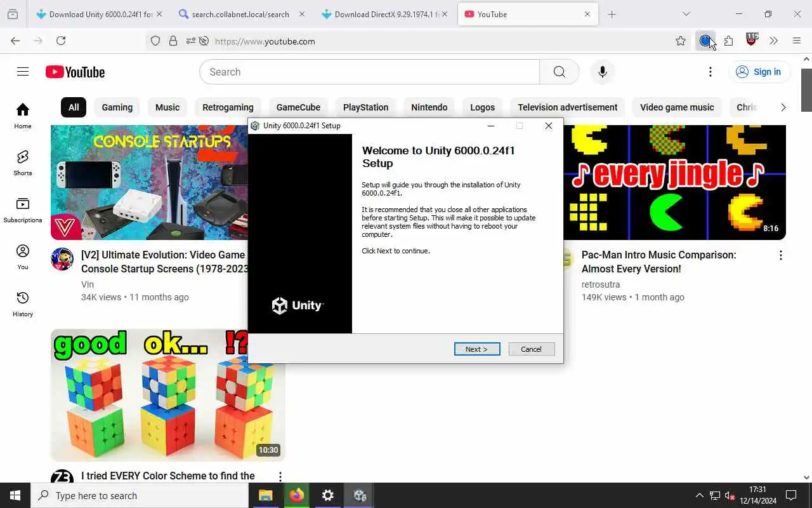
Task: Open Settings gear in taskbar
Action: [x=328, y=495]
